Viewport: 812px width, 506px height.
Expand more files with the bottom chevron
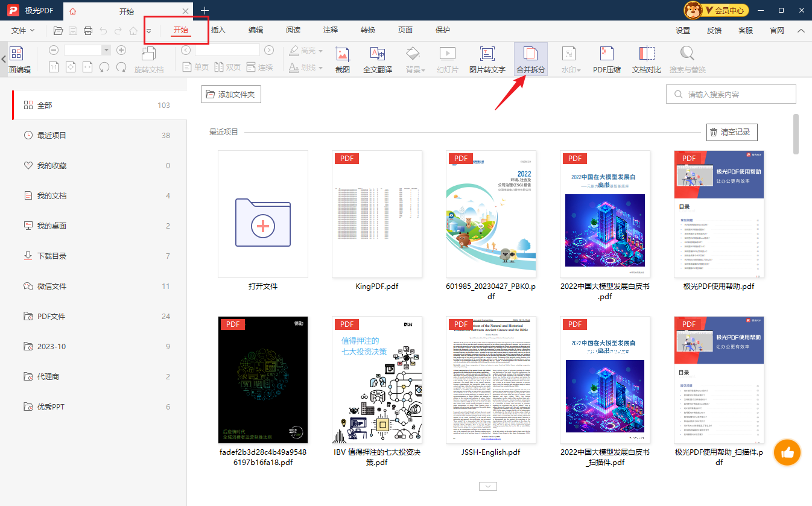point(487,486)
